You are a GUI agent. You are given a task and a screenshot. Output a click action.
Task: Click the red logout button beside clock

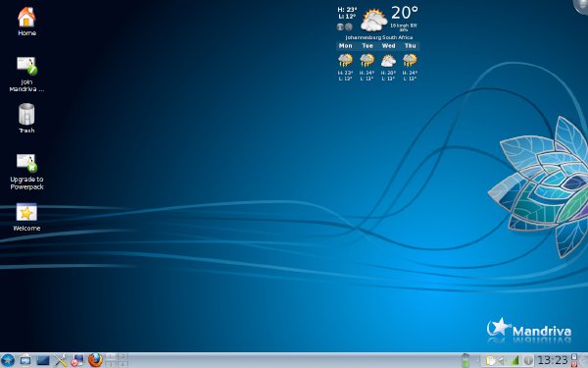pos(574,364)
